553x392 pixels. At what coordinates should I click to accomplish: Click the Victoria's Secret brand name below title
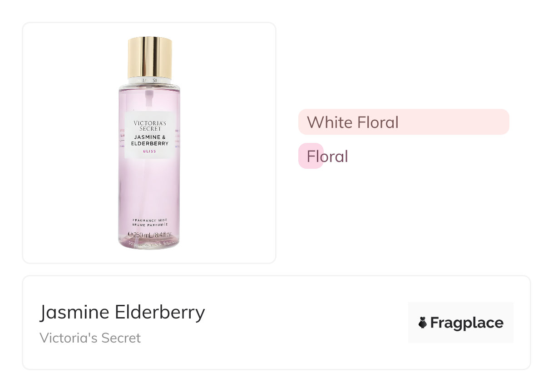[x=90, y=338]
